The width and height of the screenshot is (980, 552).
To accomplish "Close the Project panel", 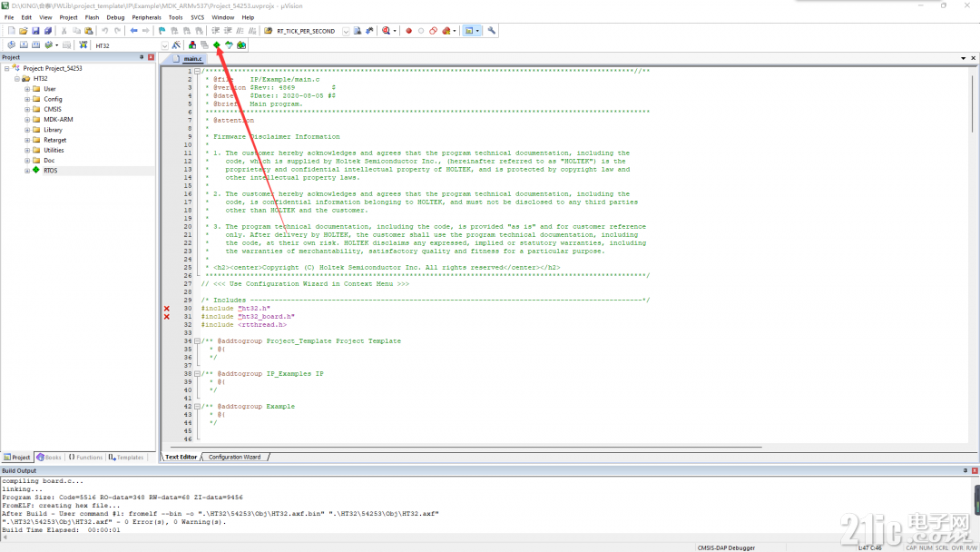I will click(151, 57).
